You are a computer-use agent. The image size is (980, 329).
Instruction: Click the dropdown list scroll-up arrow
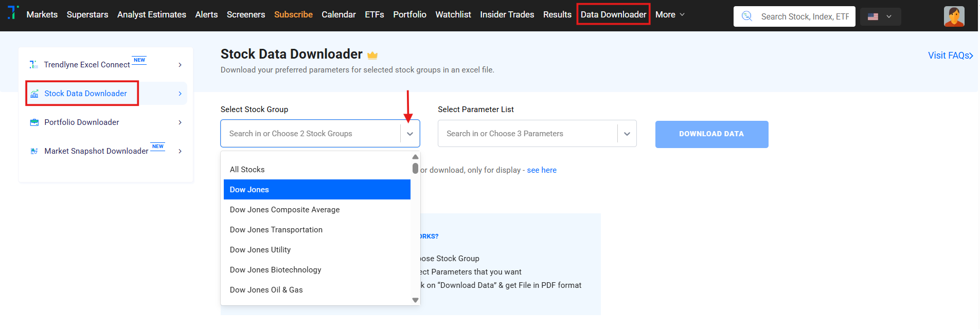(x=415, y=157)
